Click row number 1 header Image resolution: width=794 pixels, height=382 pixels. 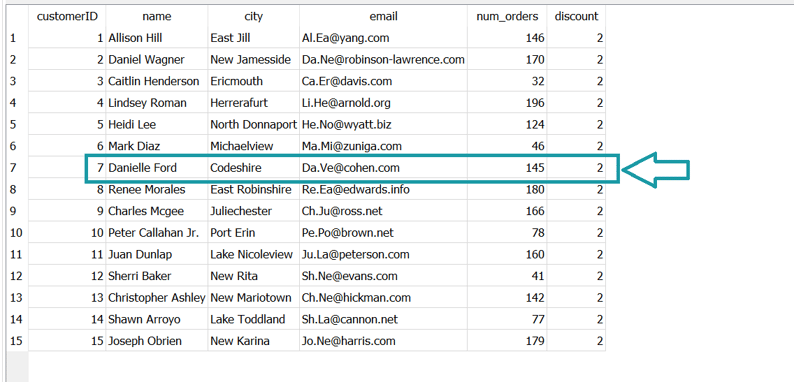(14, 38)
